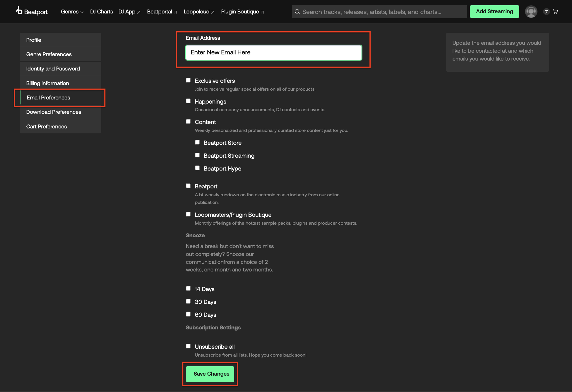Click the Snooze section heading

pos(195,235)
